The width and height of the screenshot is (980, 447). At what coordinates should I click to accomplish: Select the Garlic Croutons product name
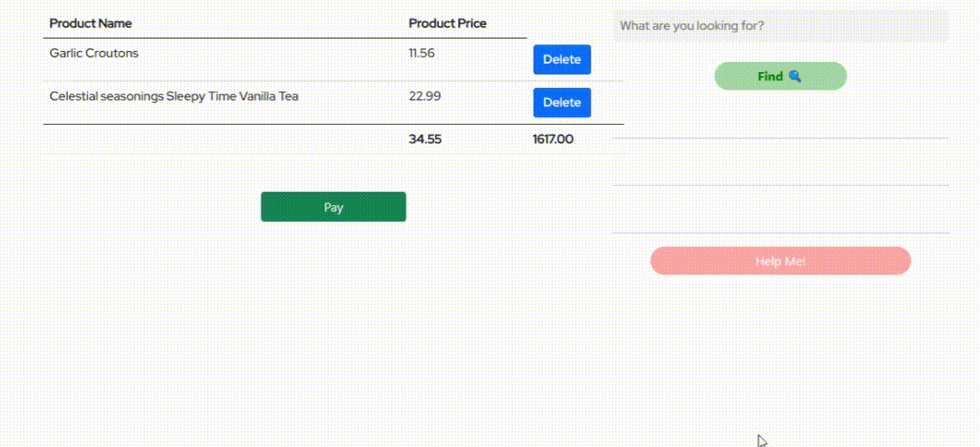pyautogui.click(x=94, y=53)
